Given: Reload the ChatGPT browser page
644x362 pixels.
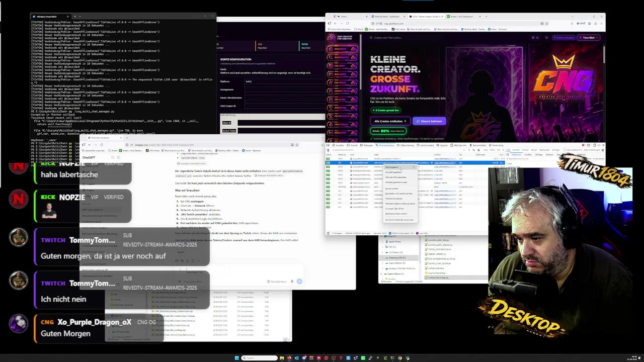Looking at the screenshot, I should [101, 145].
